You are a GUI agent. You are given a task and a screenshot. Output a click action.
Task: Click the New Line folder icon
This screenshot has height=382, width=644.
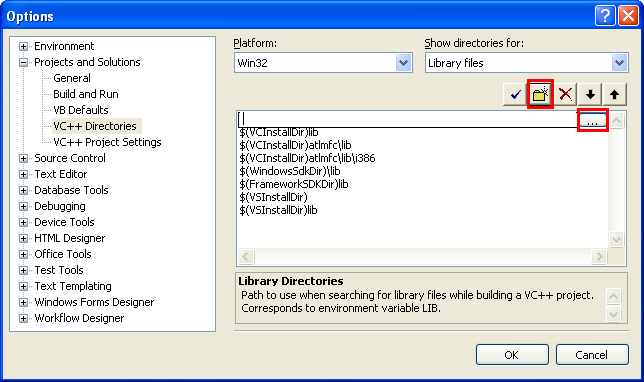[x=540, y=94]
